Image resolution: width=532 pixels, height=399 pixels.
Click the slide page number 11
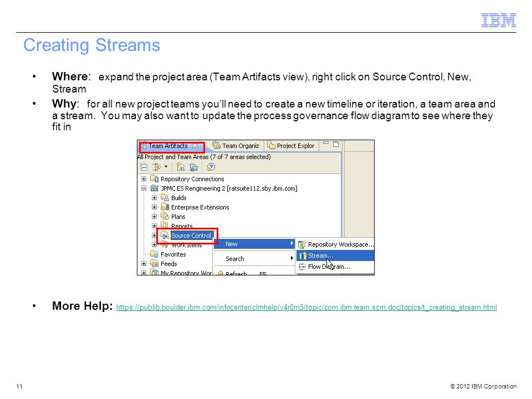(x=19, y=386)
